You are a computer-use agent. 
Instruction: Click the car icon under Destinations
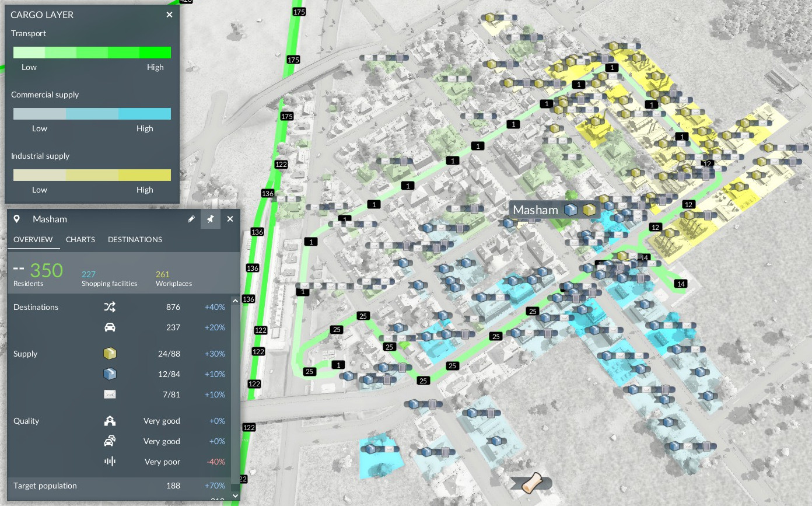[110, 327]
